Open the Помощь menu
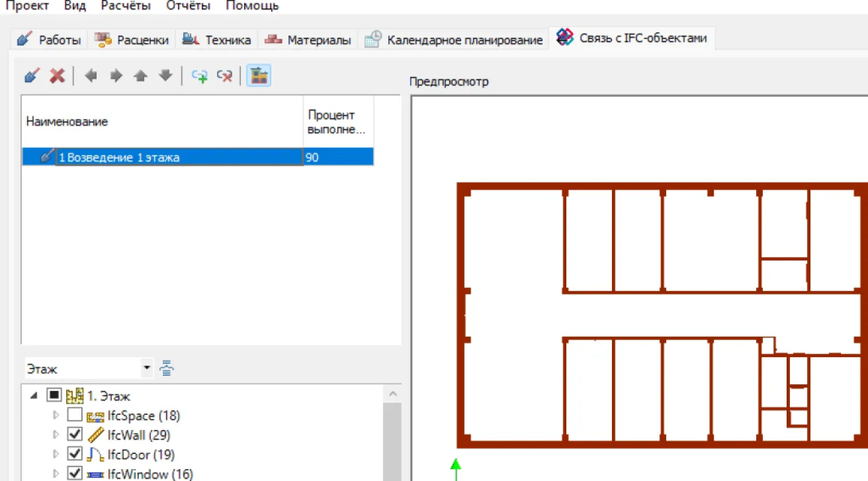868x481 pixels. coord(252,6)
